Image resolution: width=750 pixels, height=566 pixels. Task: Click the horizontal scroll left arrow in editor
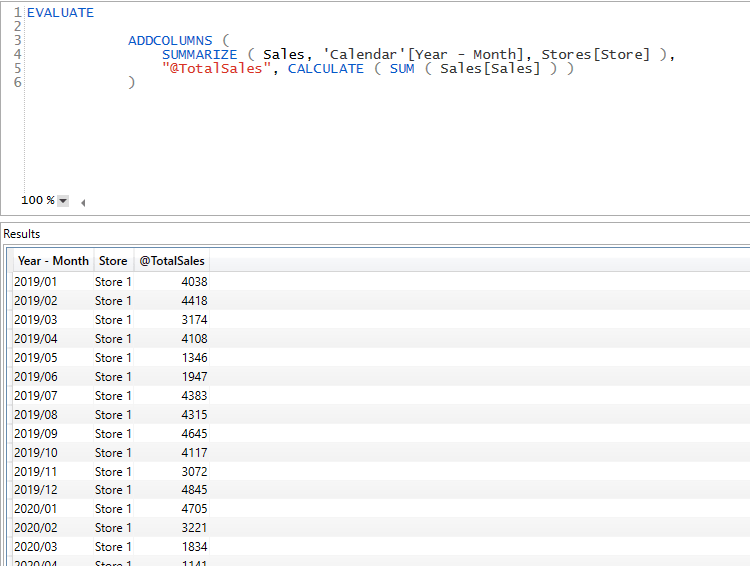pyautogui.click(x=82, y=202)
